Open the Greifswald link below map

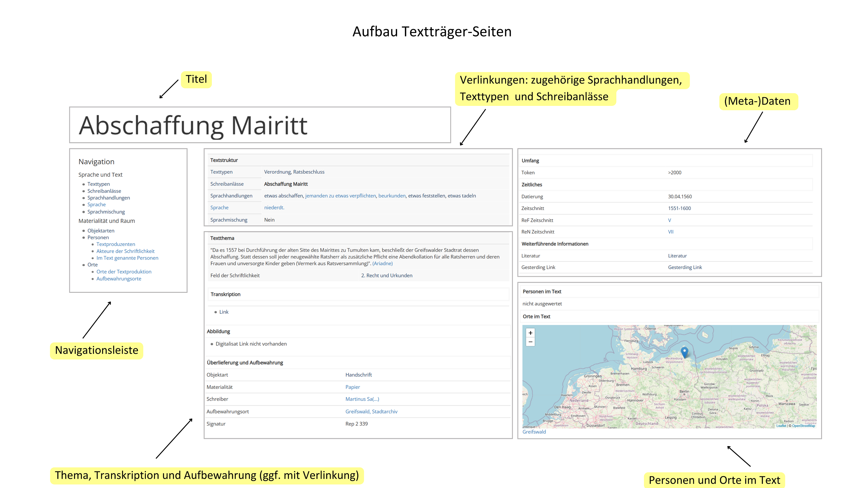(x=534, y=432)
